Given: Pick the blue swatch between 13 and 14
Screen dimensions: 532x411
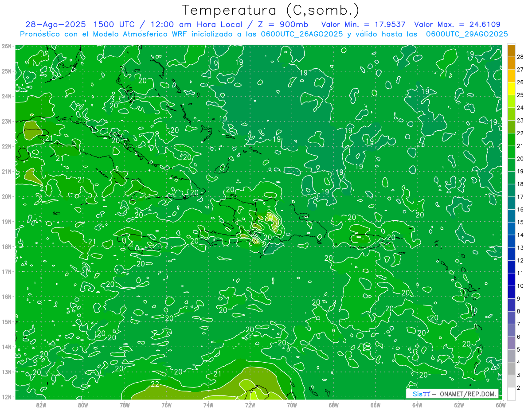Looking at the screenshot, I should tap(511, 242).
